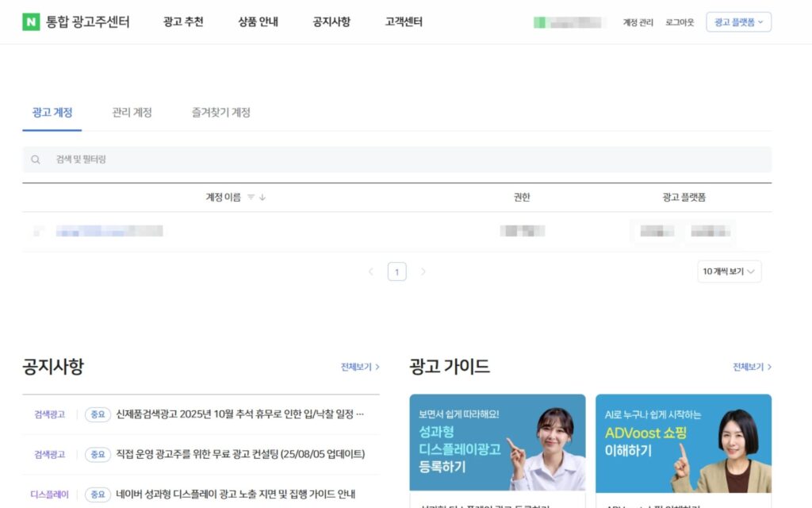Switch to the 즐겨찾기 계정 tab
The width and height of the screenshot is (812, 508).
point(221,113)
